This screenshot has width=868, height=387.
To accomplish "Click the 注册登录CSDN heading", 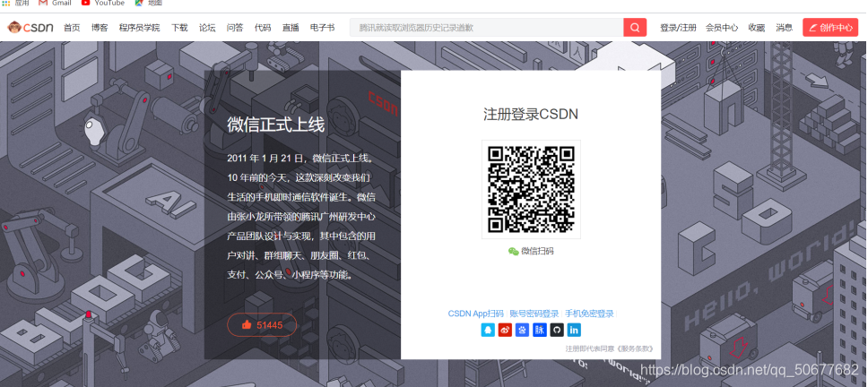I will click(531, 115).
